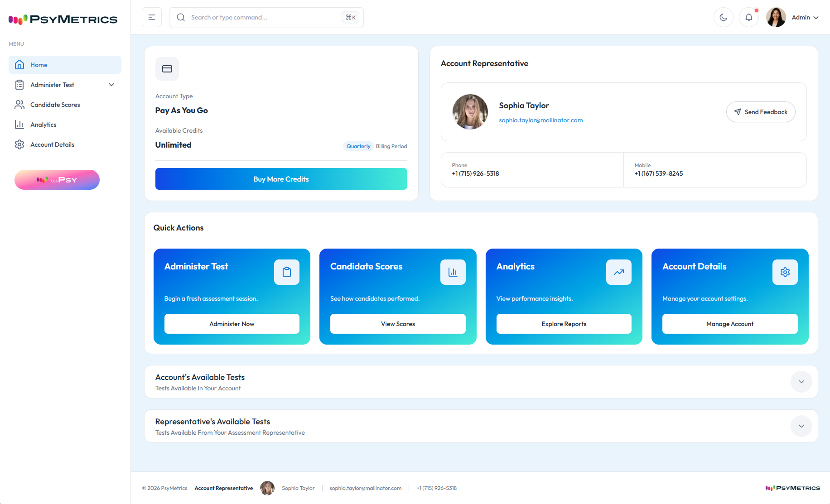Expand Representative's Available Tests section
The image size is (830, 504).
click(x=801, y=426)
